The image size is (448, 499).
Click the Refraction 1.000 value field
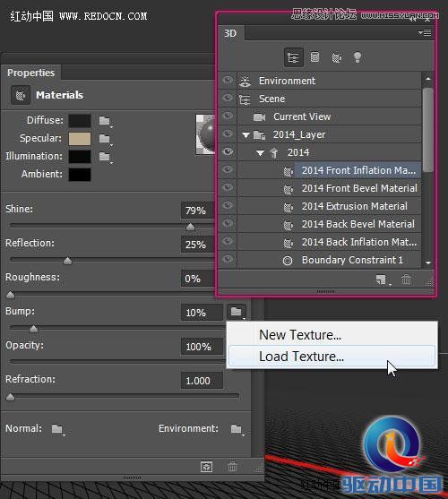click(202, 380)
